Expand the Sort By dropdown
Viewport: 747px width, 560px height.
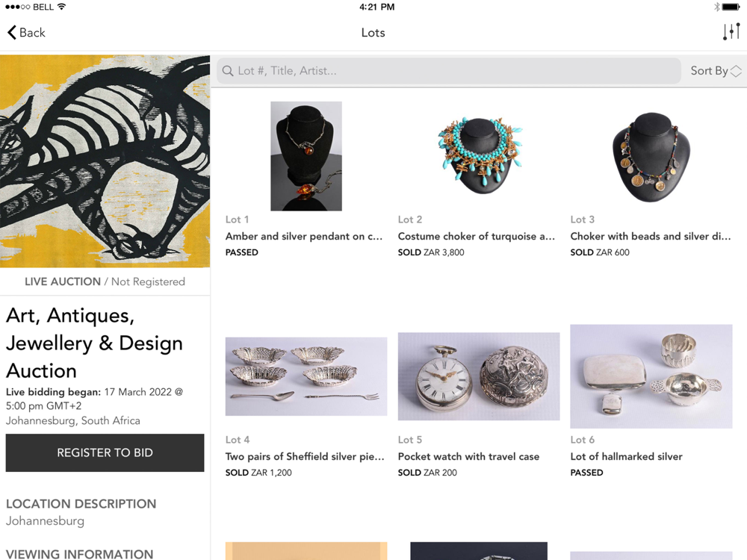click(x=716, y=71)
